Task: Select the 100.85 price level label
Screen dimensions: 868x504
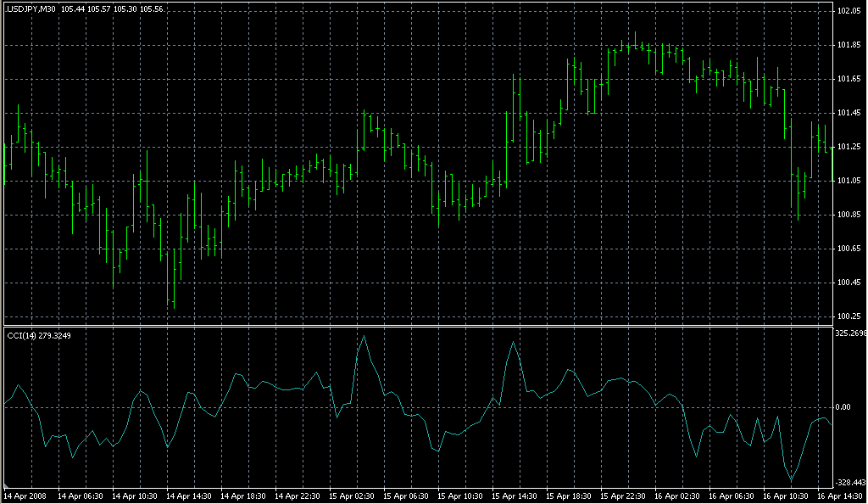Action: pyautogui.click(x=849, y=215)
